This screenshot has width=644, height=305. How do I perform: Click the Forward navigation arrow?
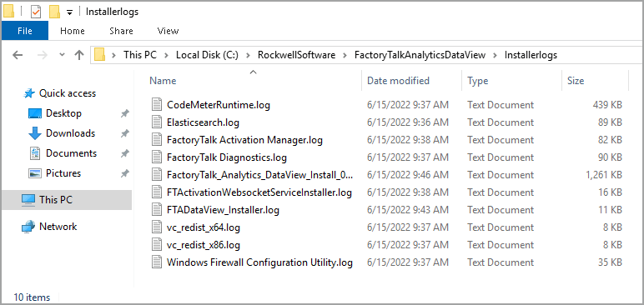pyautogui.click(x=42, y=55)
